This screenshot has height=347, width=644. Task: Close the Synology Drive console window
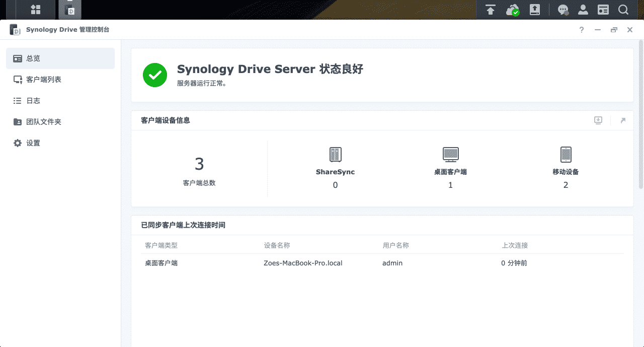coord(630,30)
